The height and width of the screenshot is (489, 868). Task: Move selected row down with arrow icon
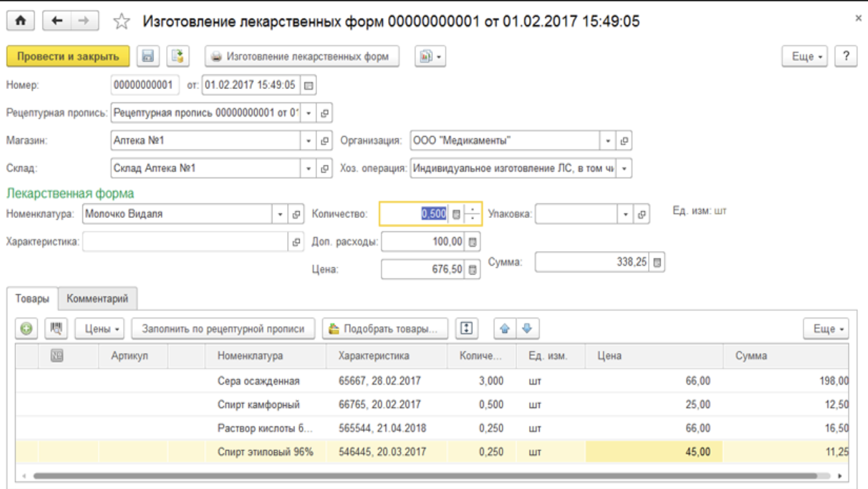tap(528, 328)
